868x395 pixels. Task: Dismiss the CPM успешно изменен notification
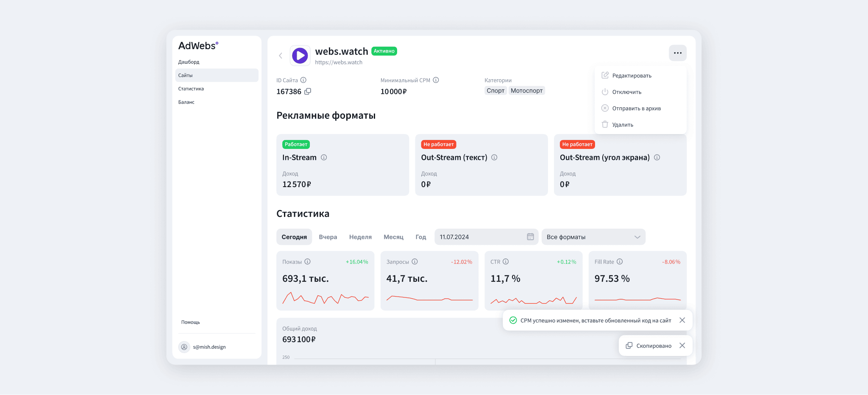682,320
